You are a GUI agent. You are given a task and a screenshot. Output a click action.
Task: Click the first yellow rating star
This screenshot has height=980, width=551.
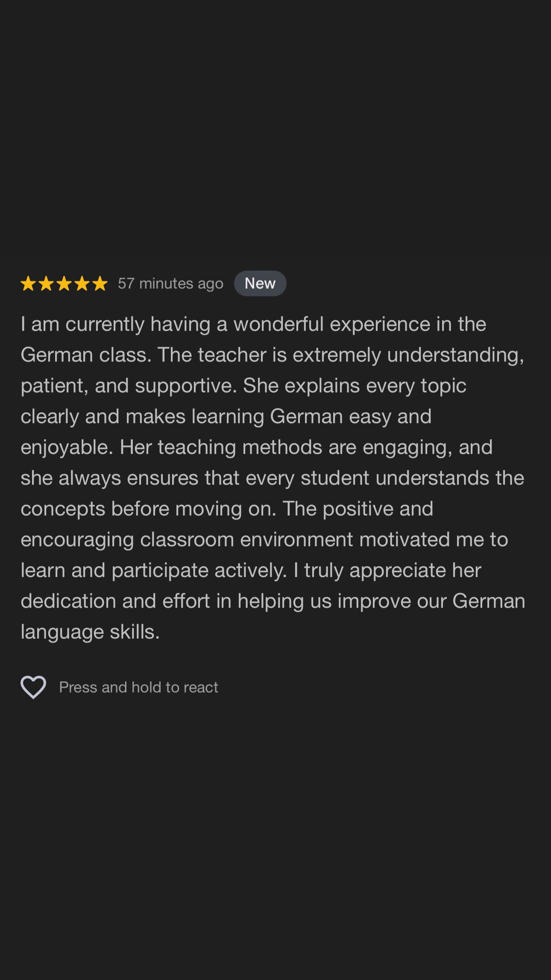28,283
